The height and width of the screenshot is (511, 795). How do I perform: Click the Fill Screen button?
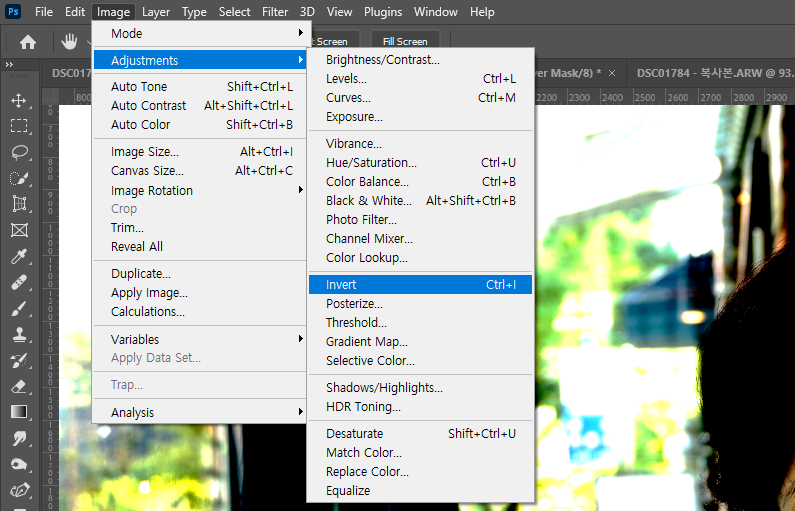pyautogui.click(x=405, y=41)
